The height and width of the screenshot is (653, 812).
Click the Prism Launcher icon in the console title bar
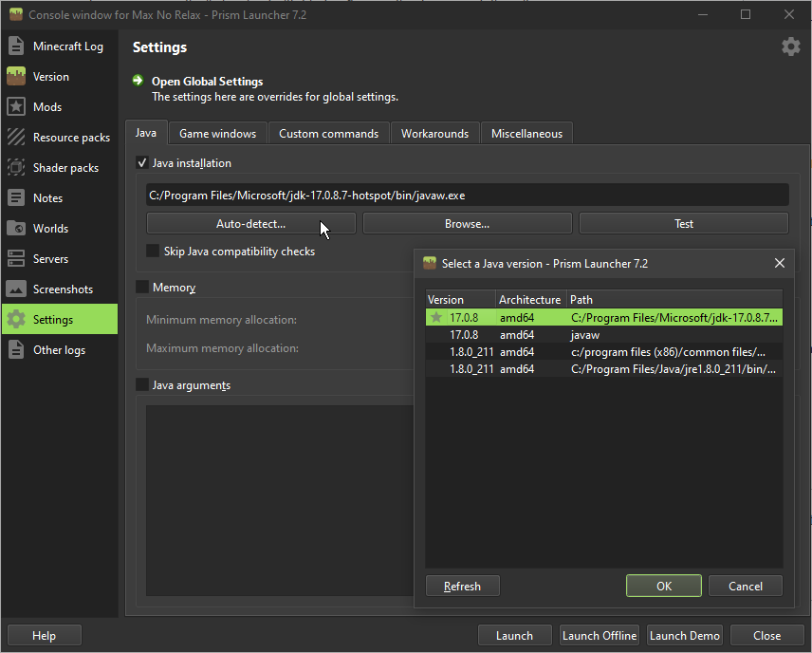pyautogui.click(x=16, y=14)
